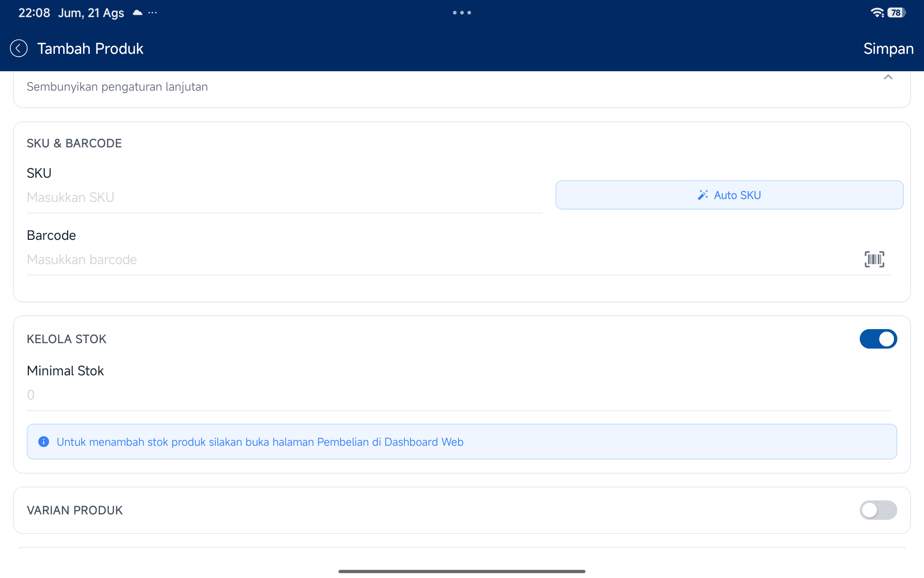The height and width of the screenshot is (578, 924).
Task: Tap the home indicator bar at bottom
Action: pos(462,571)
